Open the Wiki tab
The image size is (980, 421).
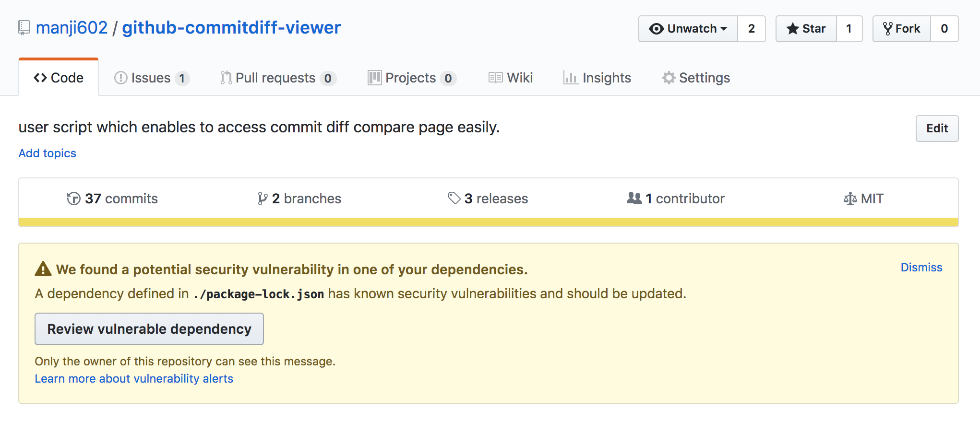pos(511,78)
